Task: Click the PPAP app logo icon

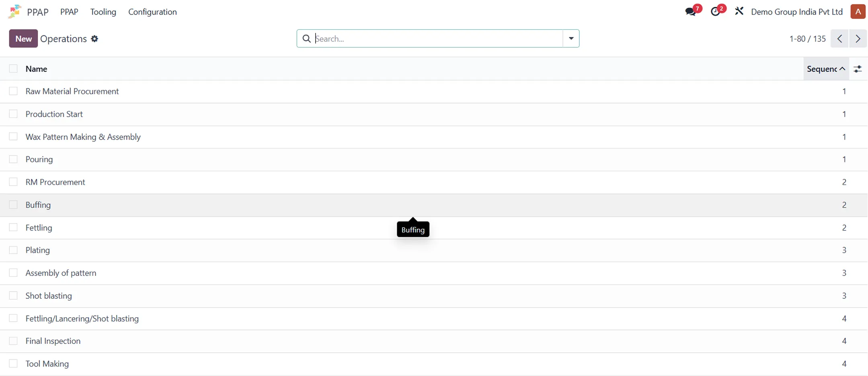Action: 14,12
